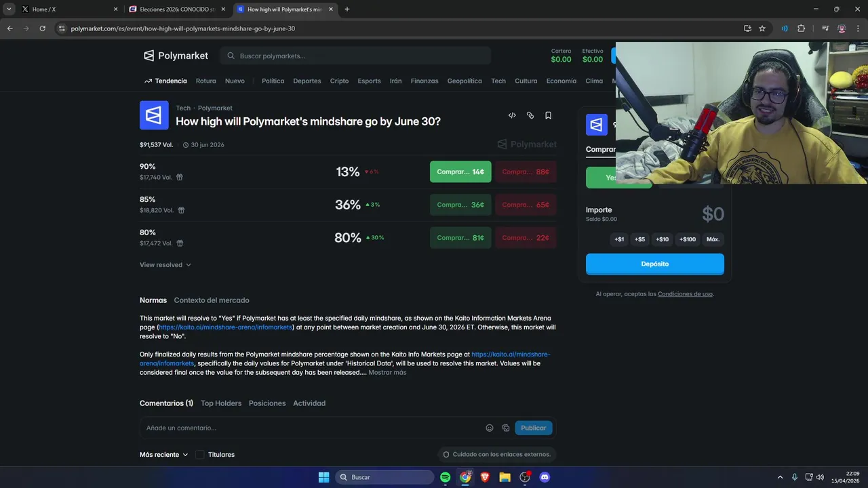868x488 pixels.
Task: Open the Finanzas category
Action: (x=425, y=81)
